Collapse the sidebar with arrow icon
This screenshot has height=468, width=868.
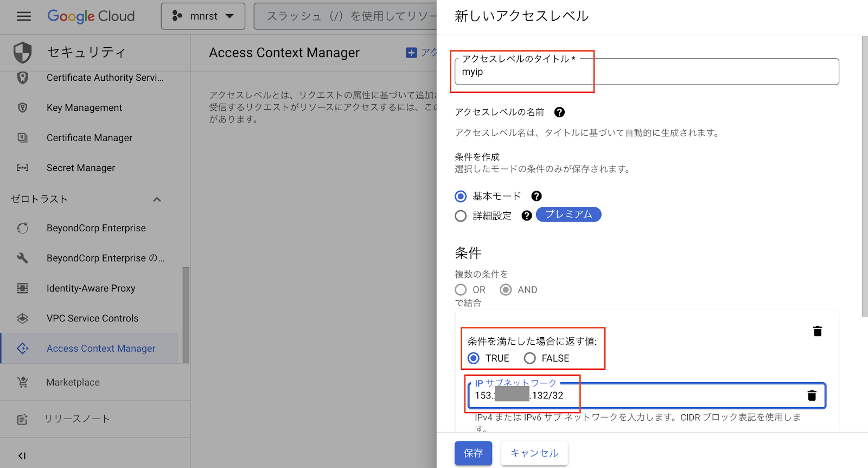pyautogui.click(x=22, y=456)
